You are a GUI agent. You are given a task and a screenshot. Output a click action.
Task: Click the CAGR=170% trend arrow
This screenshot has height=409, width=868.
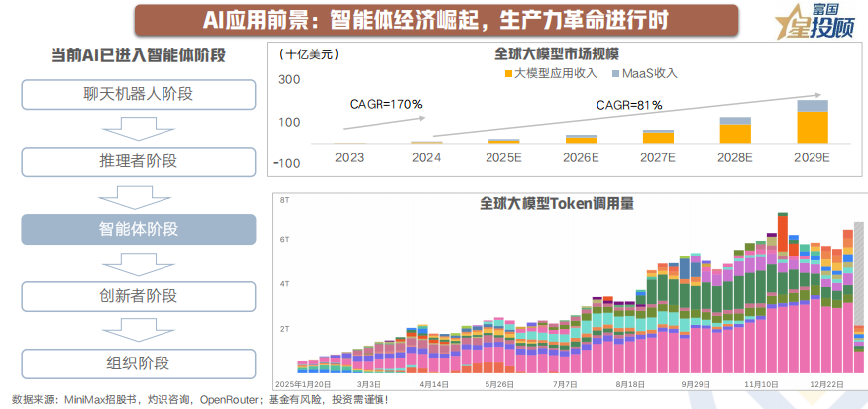(379, 120)
